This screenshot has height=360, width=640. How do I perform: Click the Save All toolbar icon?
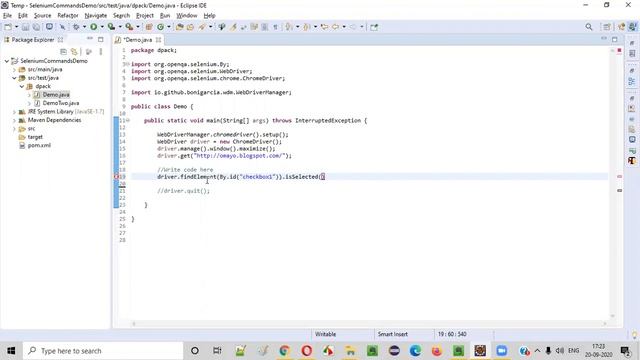tap(36, 27)
